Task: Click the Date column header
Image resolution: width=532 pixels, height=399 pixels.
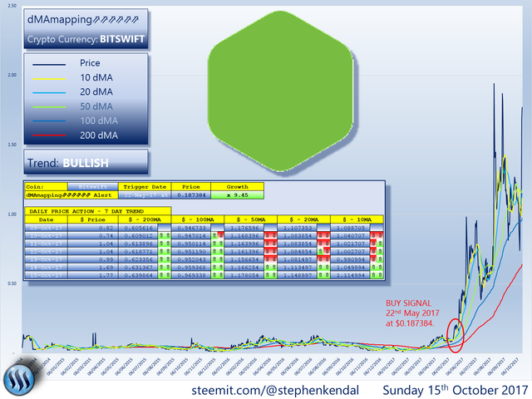Action: click(x=46, y=219)
